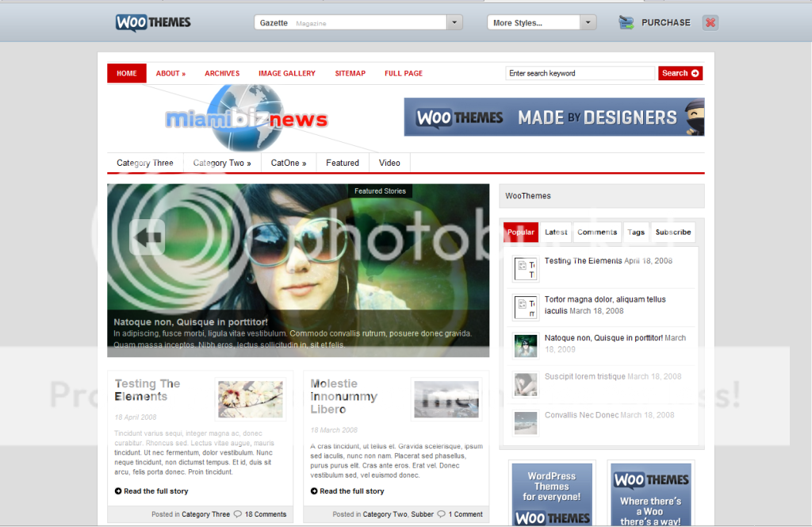This screenshot has height=527, width=812.
Task: Click the arrow icon beside Molestie read link
Action: 314,490
